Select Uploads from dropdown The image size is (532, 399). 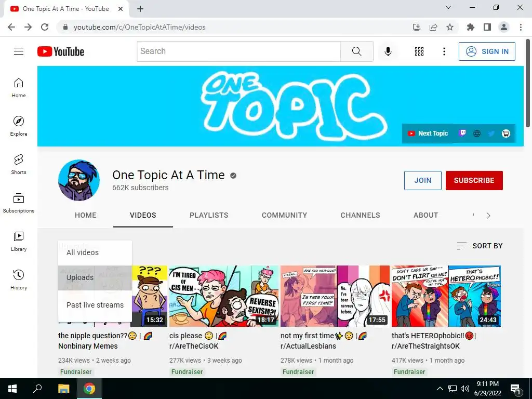pos(95,278)
